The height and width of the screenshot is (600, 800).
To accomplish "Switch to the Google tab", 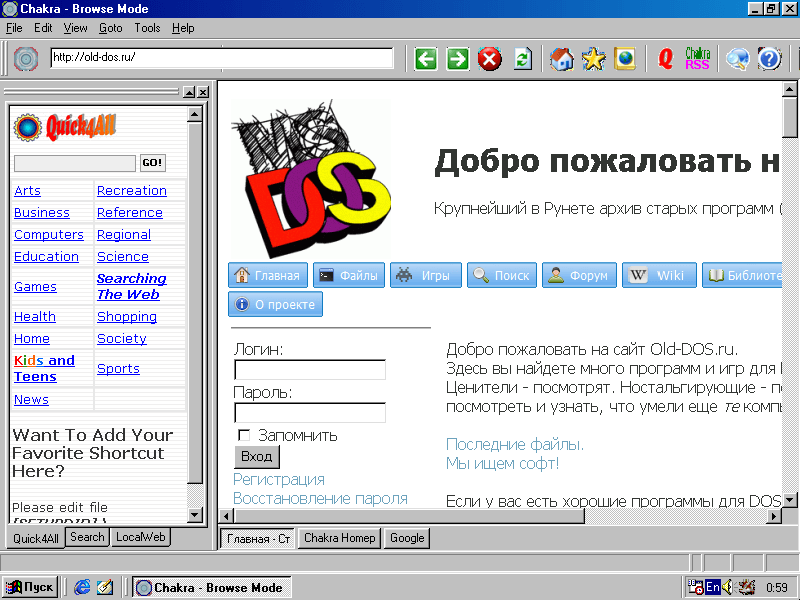I will click(x=407, y=538).
